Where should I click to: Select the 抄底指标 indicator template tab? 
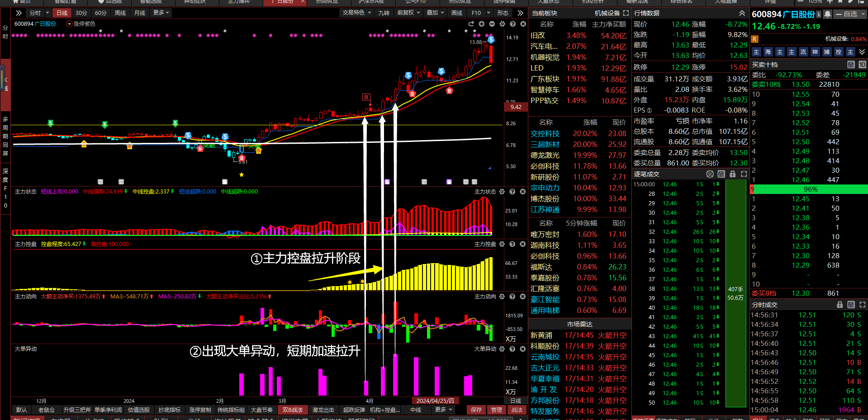pyautogui.click(x=170, y=410)
